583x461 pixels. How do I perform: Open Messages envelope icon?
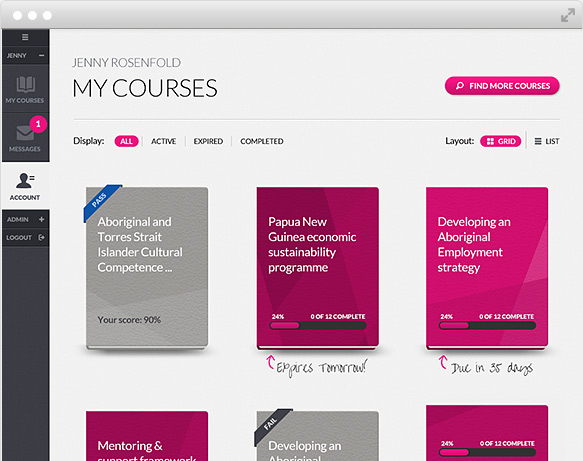(x=25, y=133)
